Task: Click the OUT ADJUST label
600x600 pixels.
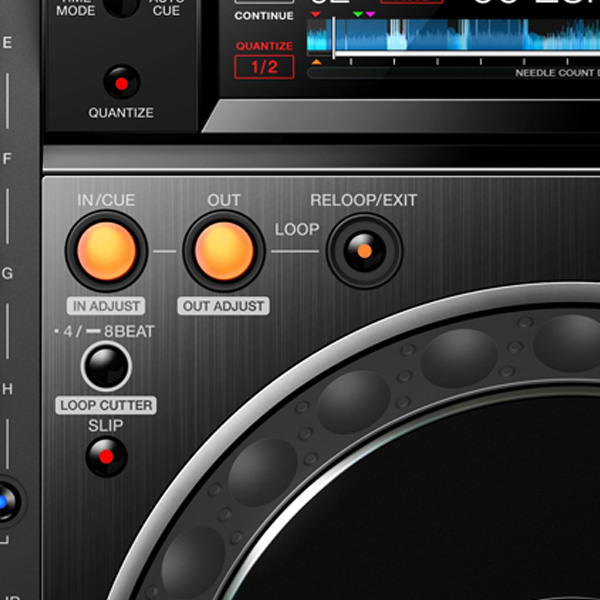Action: point(223,306)
